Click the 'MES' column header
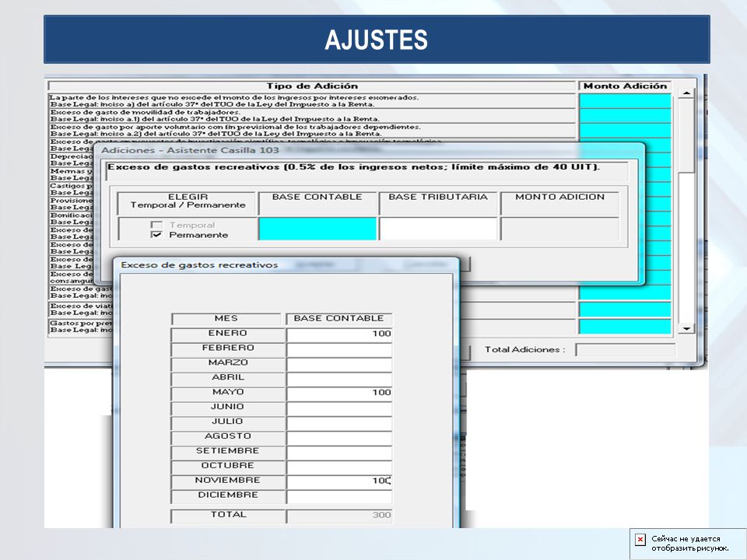 pyautogui.click(x=226, y=319)
